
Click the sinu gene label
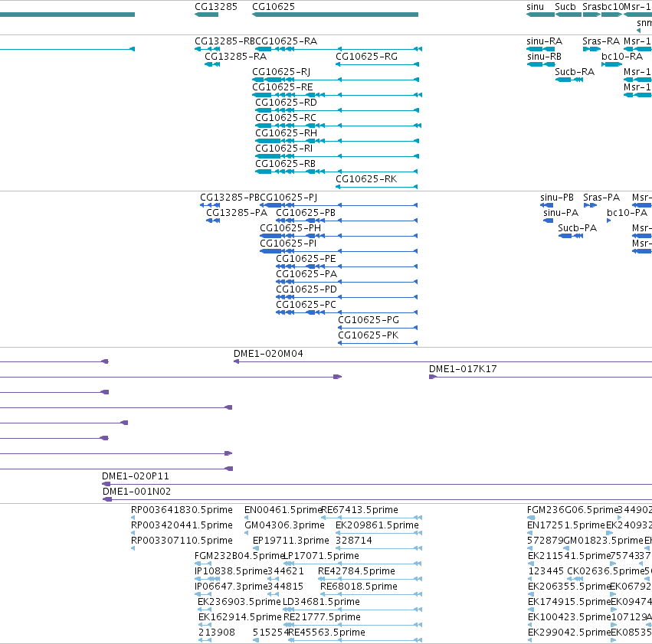pyautogui.click(x=535, y=7)
